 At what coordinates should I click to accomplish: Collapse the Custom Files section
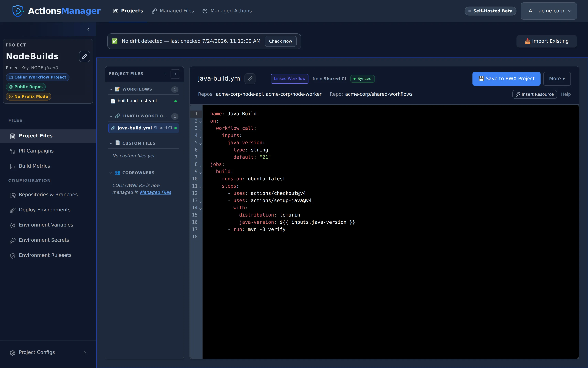[x=111, y=143]
